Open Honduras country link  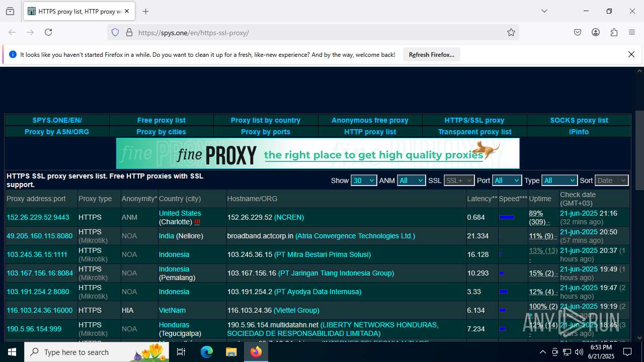[174, 325]
